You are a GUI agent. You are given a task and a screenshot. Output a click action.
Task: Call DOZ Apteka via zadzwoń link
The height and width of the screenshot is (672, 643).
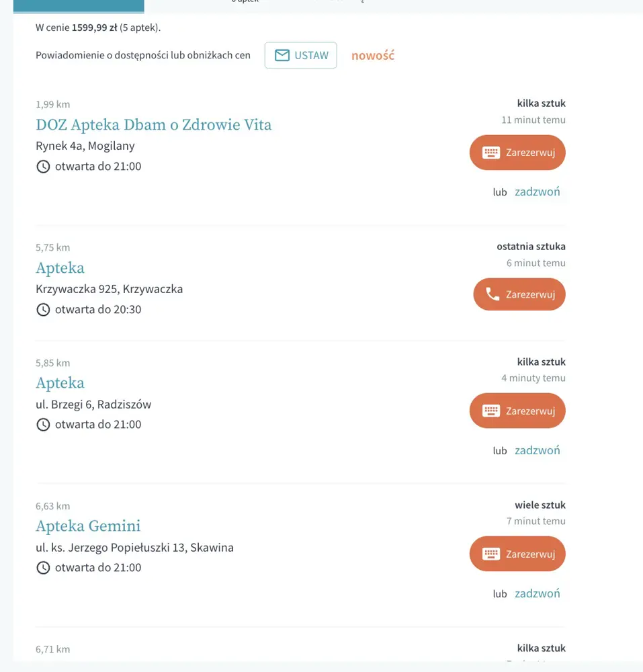pyautogui.click(x=538, y=192)
